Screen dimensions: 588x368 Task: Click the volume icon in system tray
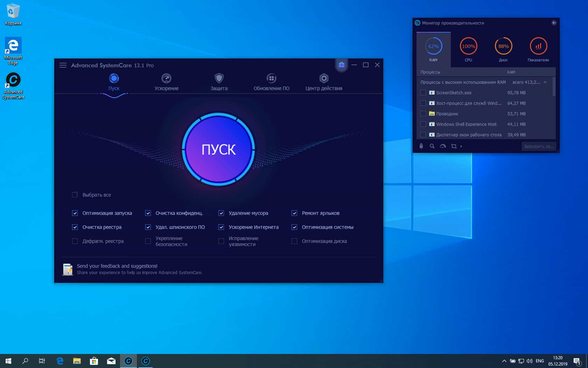click(x=529, y=361)
